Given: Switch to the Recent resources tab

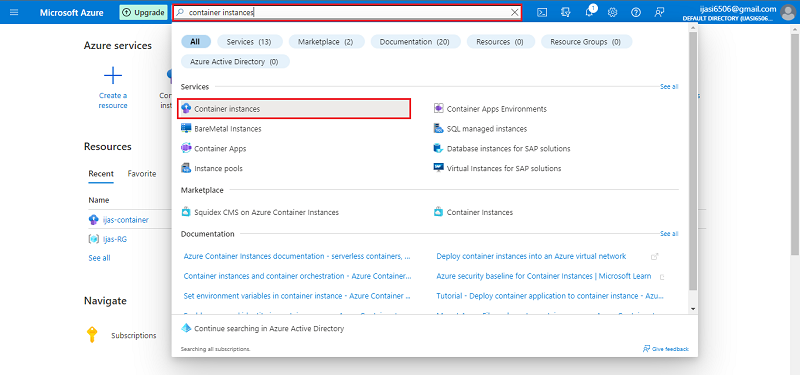Looking at the screenshot, I should click(x=101, y=173).
